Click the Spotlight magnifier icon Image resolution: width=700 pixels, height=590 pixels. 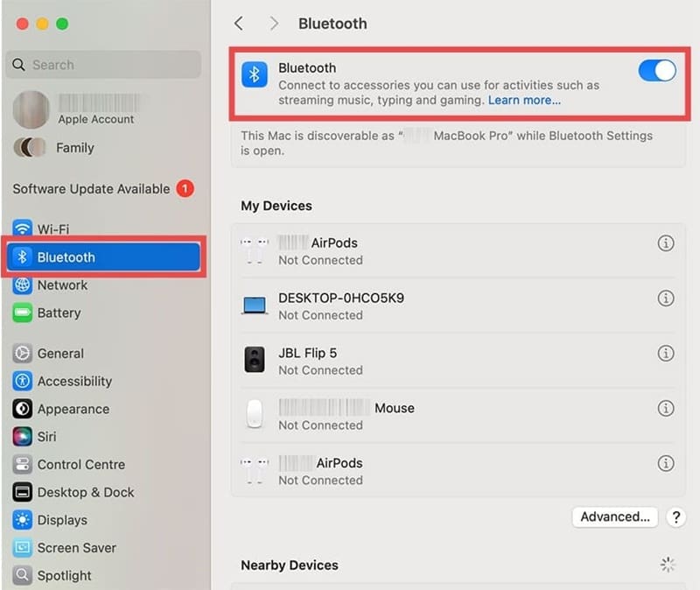[x=23, y=575]
